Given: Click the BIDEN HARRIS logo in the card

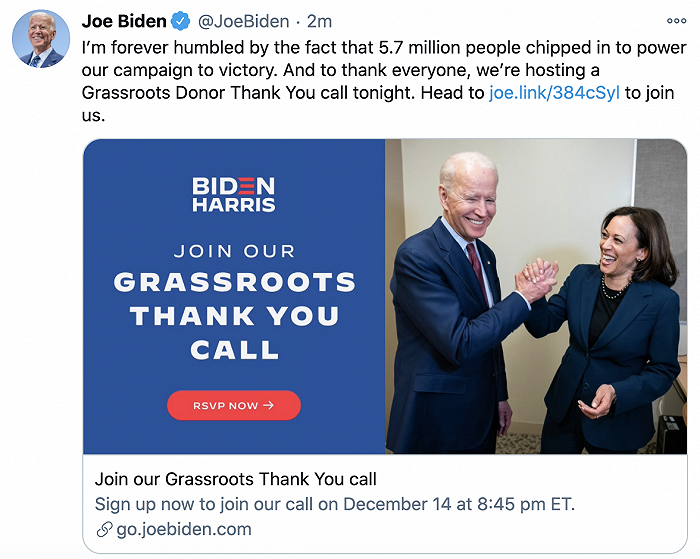Looking at the screenshot, I should pos(233,193).
